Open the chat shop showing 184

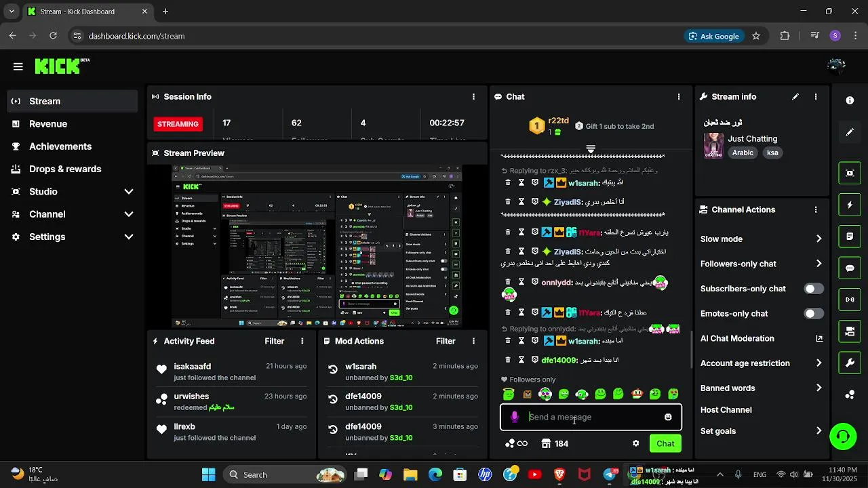[x=555, y=443]
